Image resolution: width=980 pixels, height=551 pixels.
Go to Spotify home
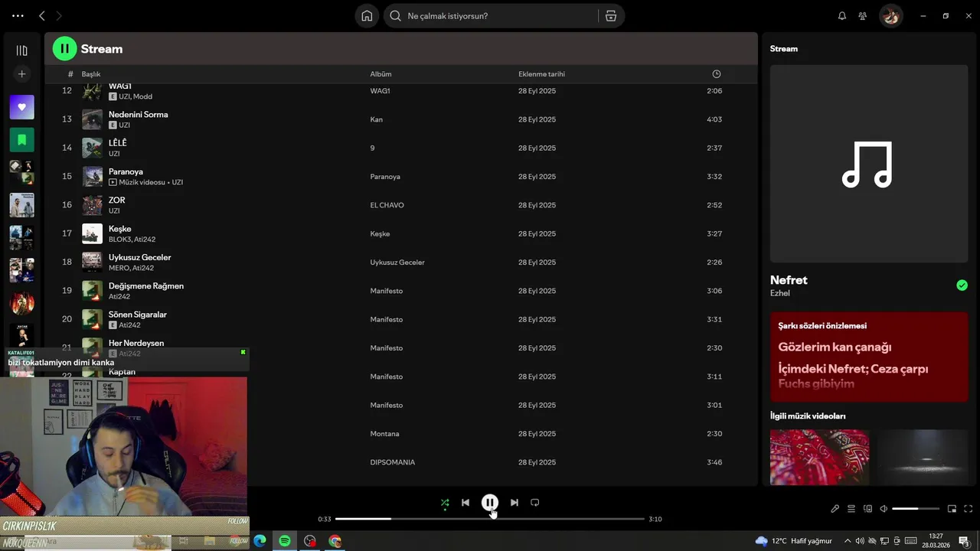[x=367, y=15]
